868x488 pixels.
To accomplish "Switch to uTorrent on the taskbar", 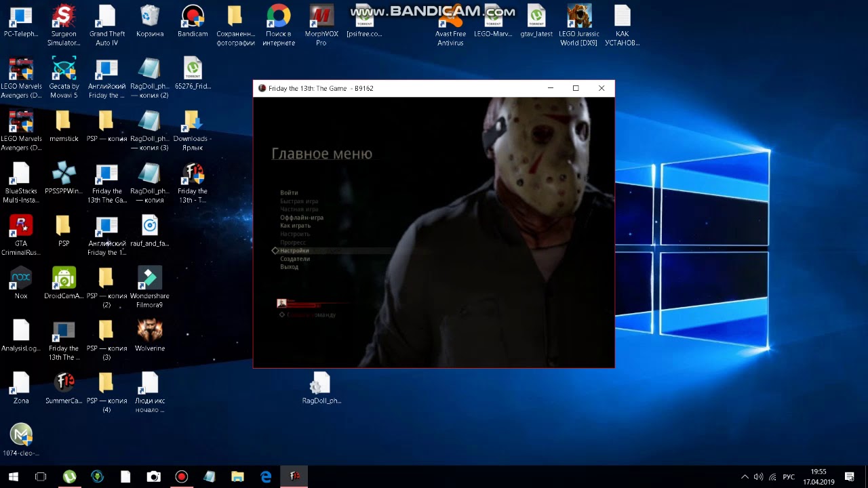I will coord(69,476).
